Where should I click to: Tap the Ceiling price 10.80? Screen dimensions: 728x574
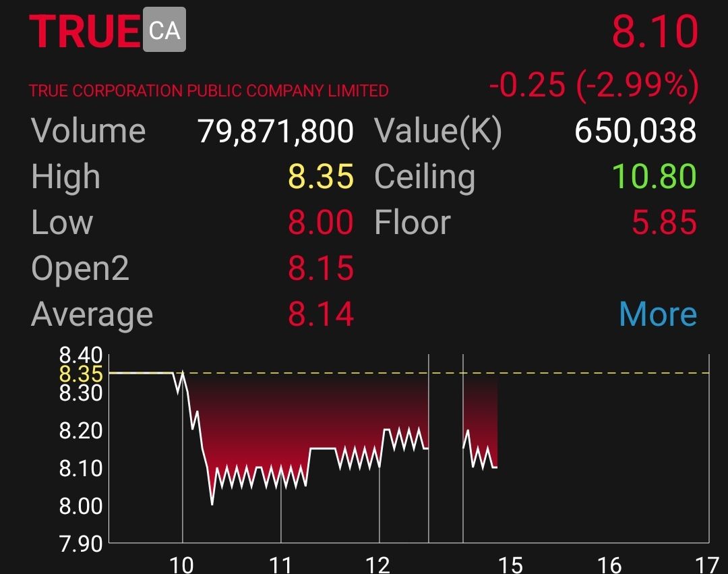point(654,177)
